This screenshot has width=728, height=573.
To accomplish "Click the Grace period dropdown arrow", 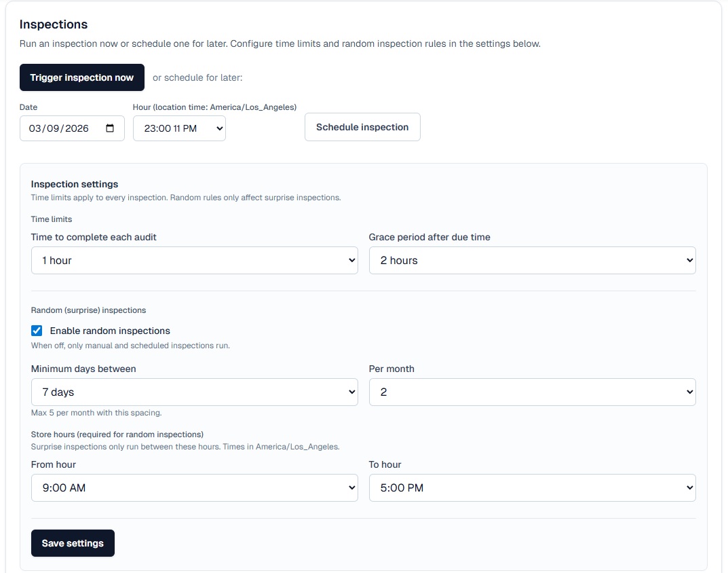I will (x=689, y=260).
